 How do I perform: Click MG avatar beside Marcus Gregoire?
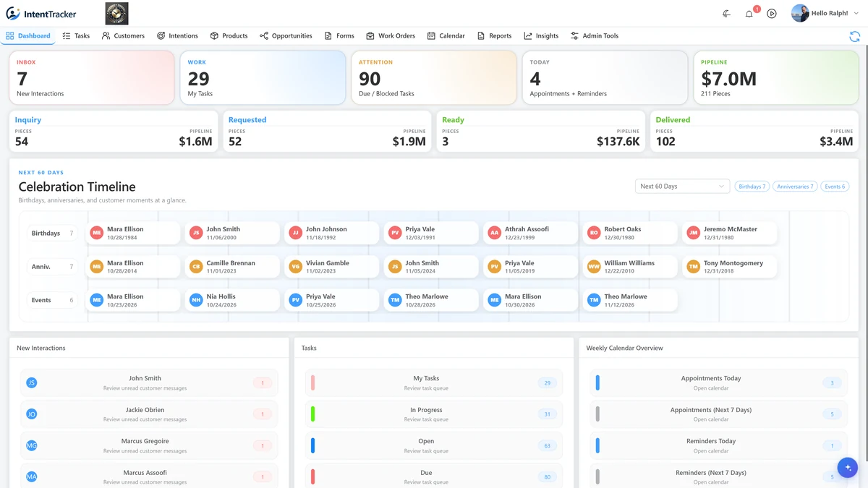pyautogui.click(x=32, y=445)
